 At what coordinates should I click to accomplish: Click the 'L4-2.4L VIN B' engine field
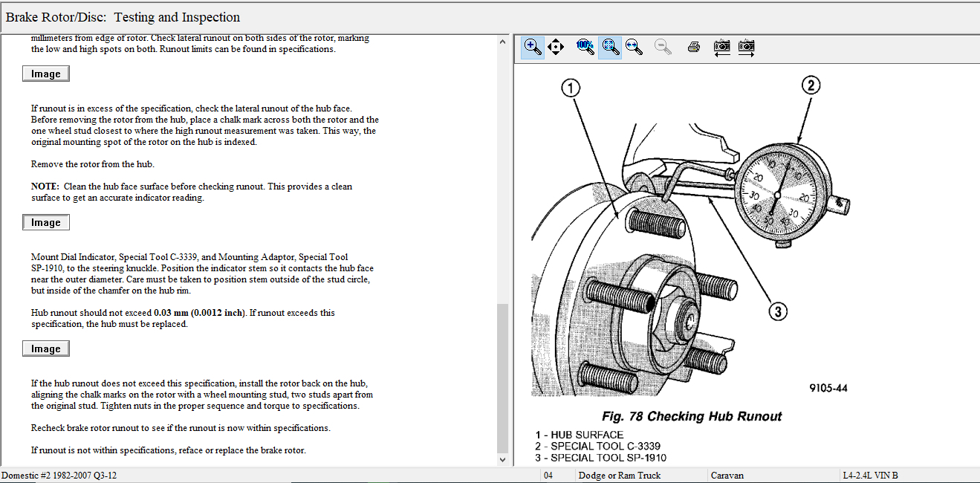(870, 476)
